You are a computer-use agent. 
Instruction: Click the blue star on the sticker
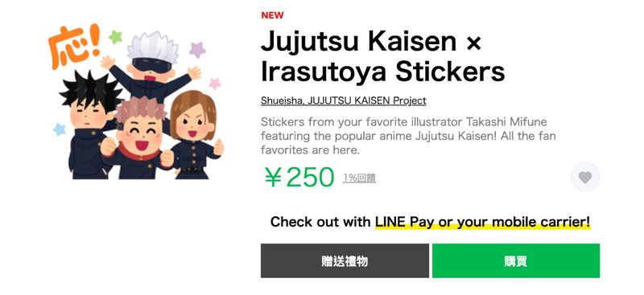(60, 129)
